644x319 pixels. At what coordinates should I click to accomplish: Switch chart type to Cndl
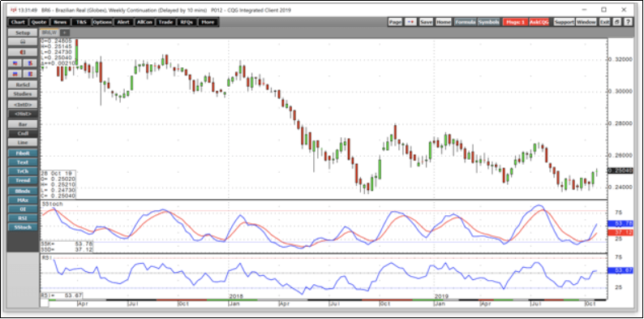point(23,134)
